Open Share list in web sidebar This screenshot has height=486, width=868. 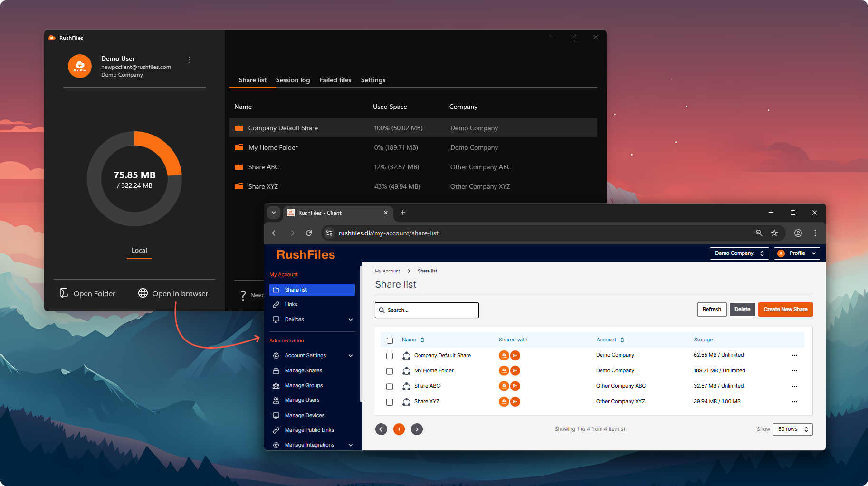click(312, 290)
